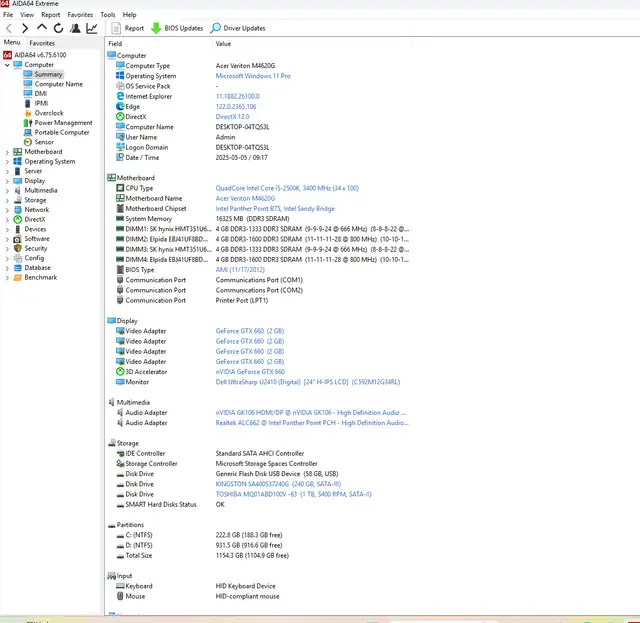Expand the Motherboard tree node

[7, 152]
